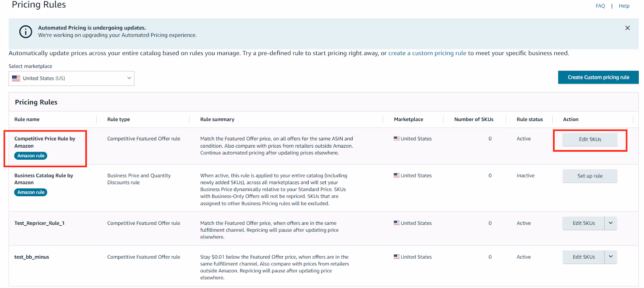Click the Marketplace column header

(409, 119)
